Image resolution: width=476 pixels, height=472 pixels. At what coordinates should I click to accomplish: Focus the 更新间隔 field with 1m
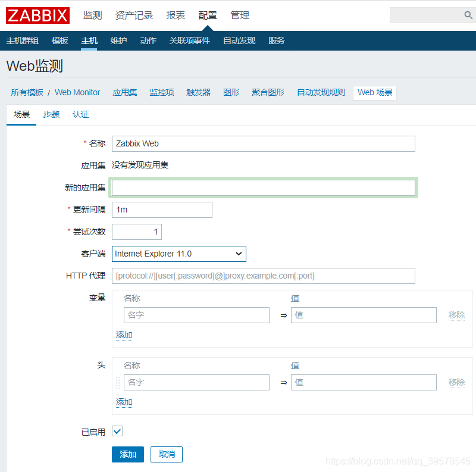(162, 210)
